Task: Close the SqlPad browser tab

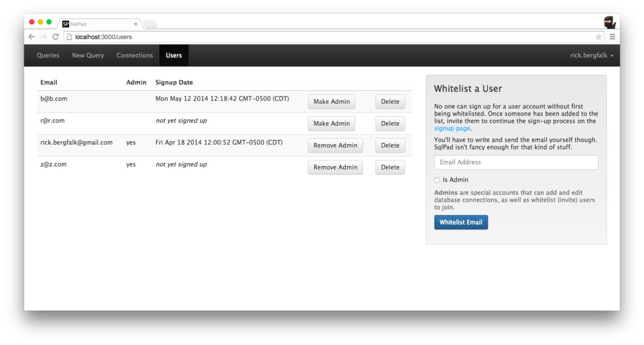Action: click(135, 24)
